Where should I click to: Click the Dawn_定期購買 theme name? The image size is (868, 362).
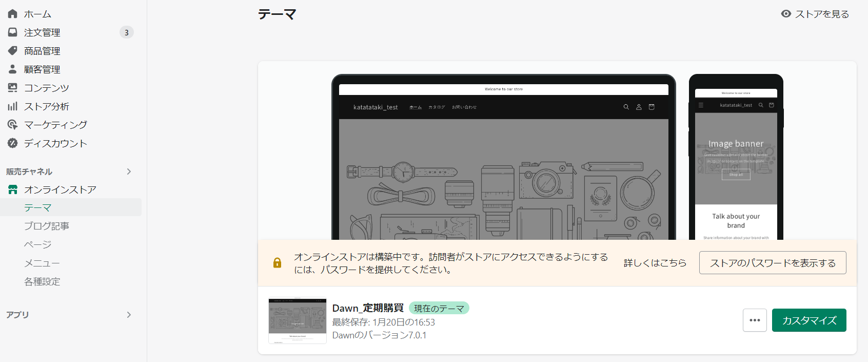368,308
